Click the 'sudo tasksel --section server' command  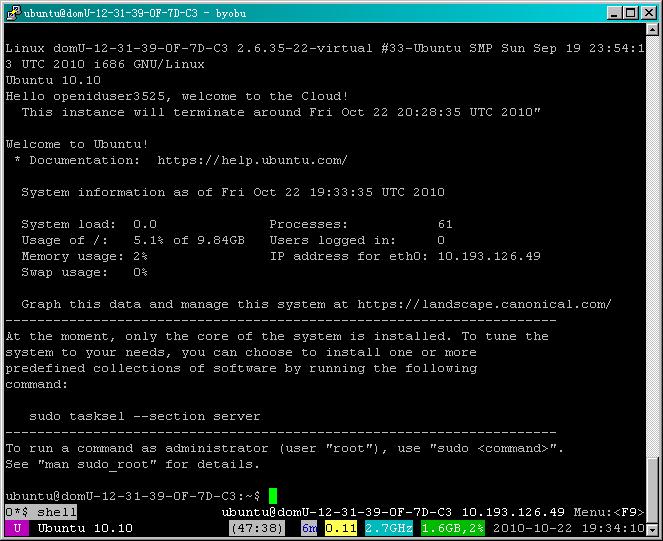[145, 416]
